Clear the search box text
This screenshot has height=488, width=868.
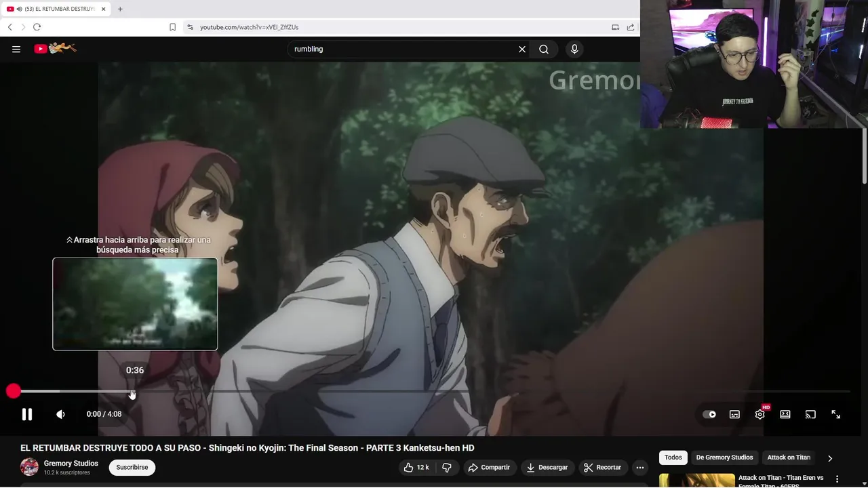pyautogui.click(x=522, y=49)
